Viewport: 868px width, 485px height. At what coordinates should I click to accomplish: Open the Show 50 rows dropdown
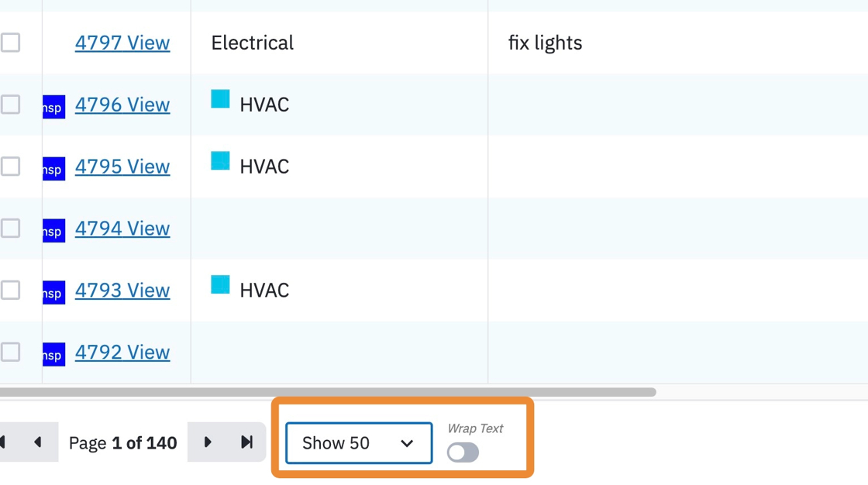coord(359,443)
